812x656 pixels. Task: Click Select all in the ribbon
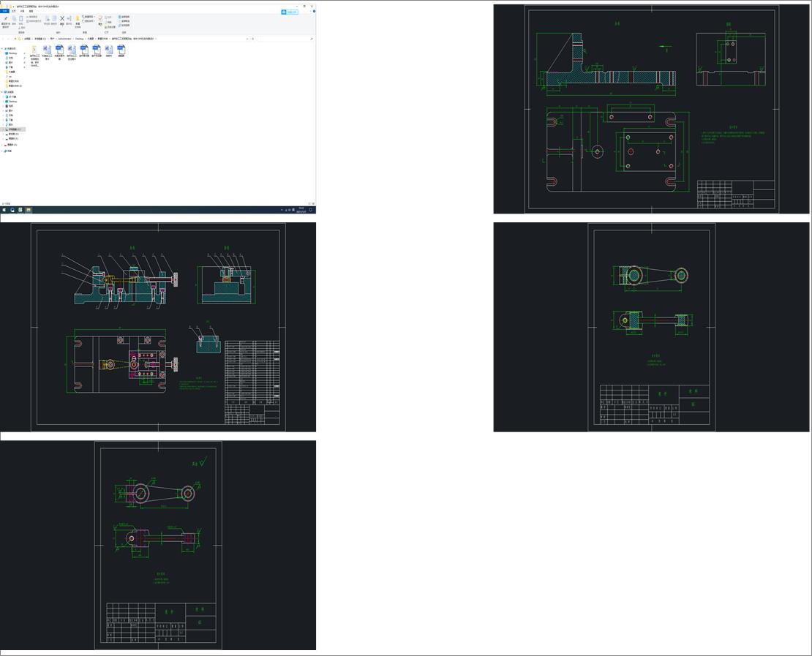pyautogui.click(x=124, y=17)
